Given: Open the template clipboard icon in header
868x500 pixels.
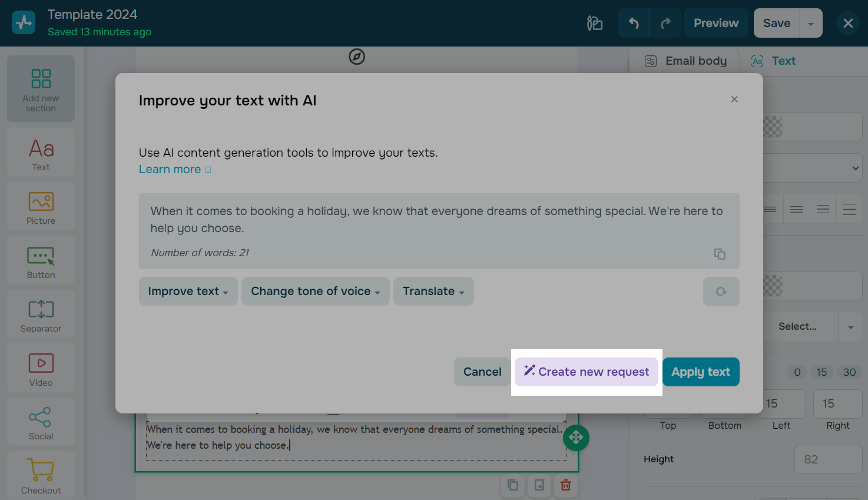Looking at the screenshot, I should [595, 23].
